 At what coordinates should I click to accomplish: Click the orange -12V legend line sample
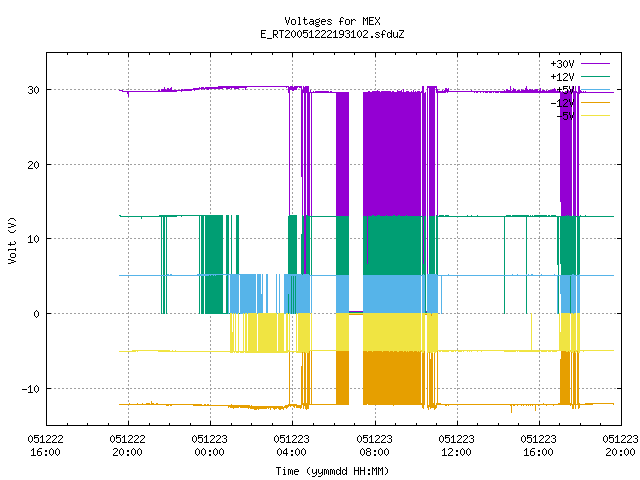(595, 102)
